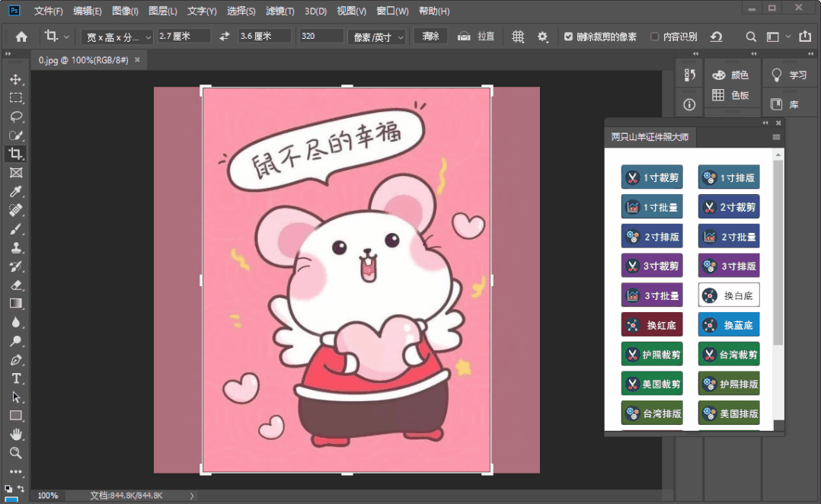Click the 1寸裁剪 button
This screenshot has width=821, height=504.
652,177
